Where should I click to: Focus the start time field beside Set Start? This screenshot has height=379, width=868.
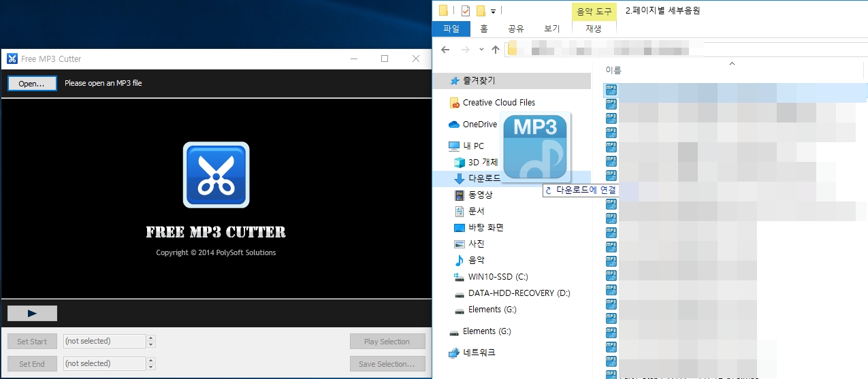coord(104,342)
